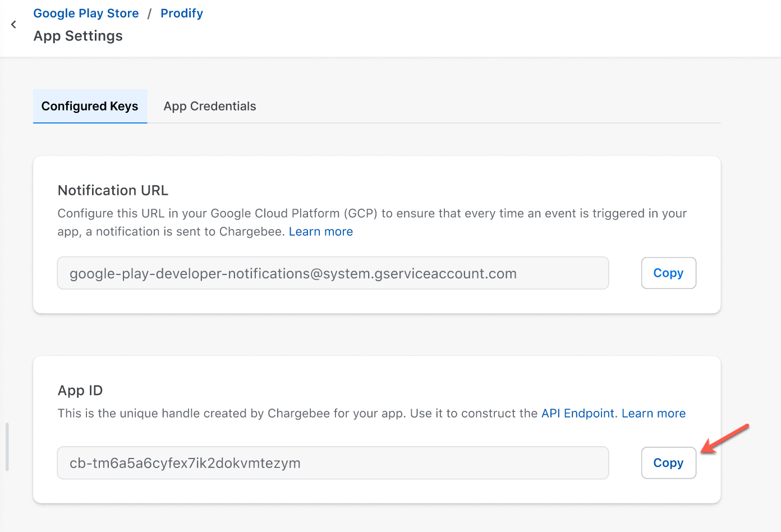Open the API Endpoint link
Image resolution: width=781 pixels, height=532 pixels.
pyautogui.click(x=577, y=414)
